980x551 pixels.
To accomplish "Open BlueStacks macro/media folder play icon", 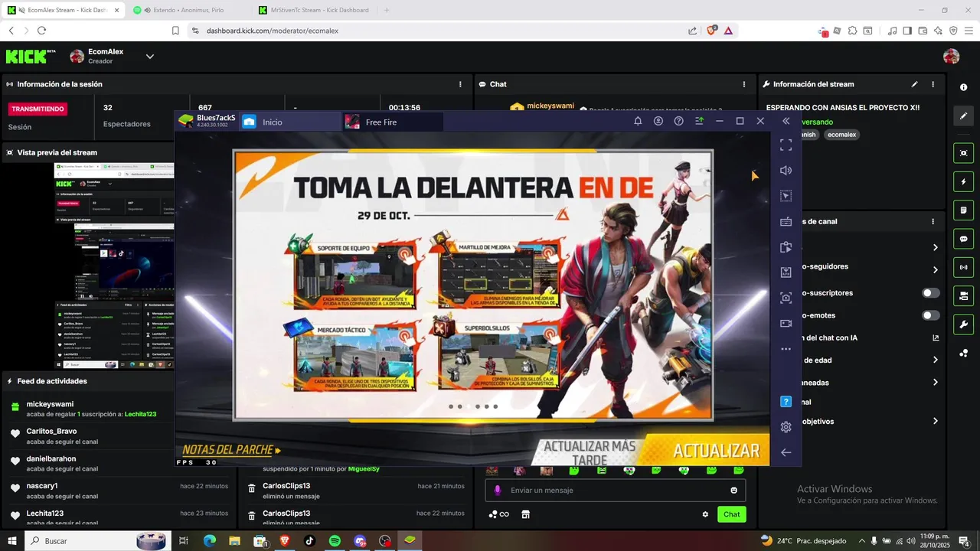I will 786,247.
